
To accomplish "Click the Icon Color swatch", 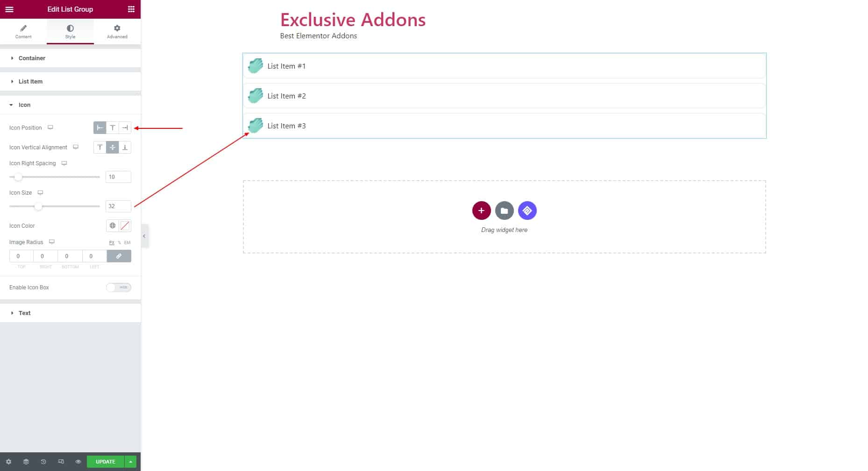I will click(125, 226).
